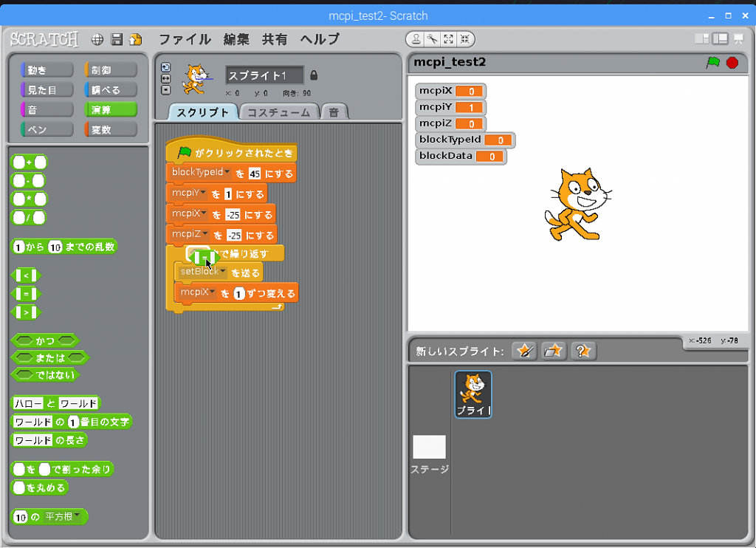Viewport: 756px width, 548px height.
Task: Show the 音 block category
Action: point(47,109)
